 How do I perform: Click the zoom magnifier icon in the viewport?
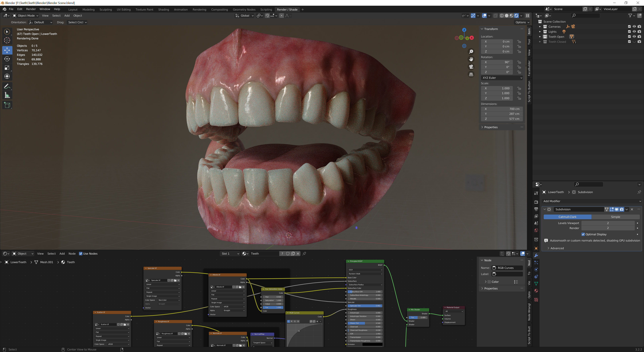pos(471,51)
